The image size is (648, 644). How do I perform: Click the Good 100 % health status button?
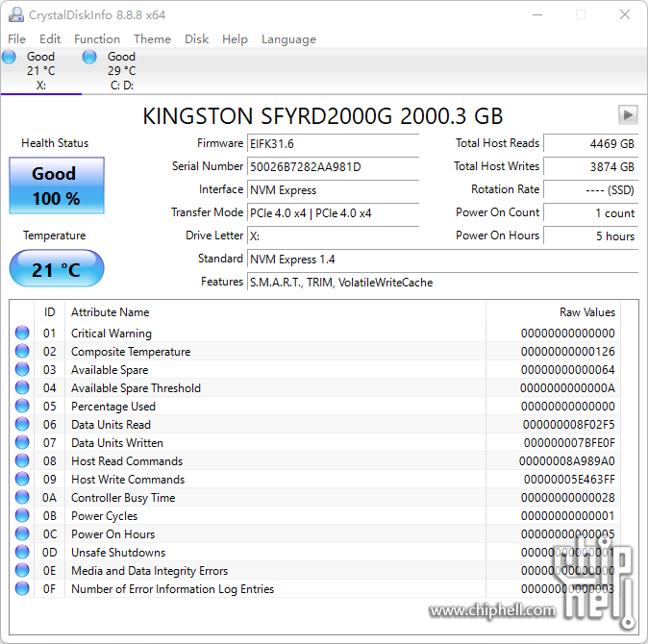(57, 186)
